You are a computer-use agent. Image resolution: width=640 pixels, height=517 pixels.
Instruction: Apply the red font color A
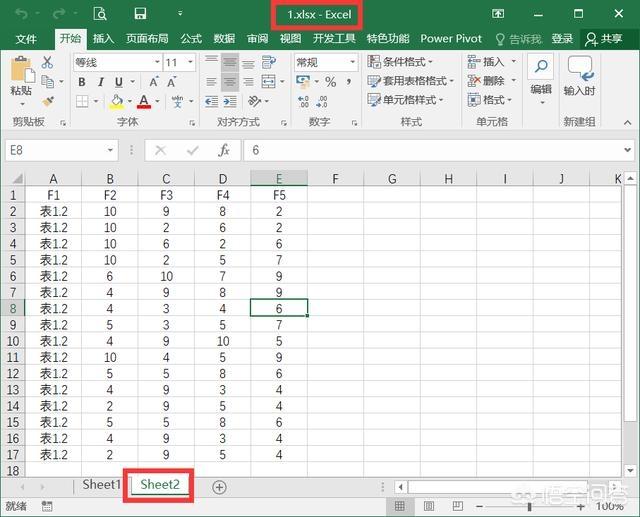tap(144, 101)
